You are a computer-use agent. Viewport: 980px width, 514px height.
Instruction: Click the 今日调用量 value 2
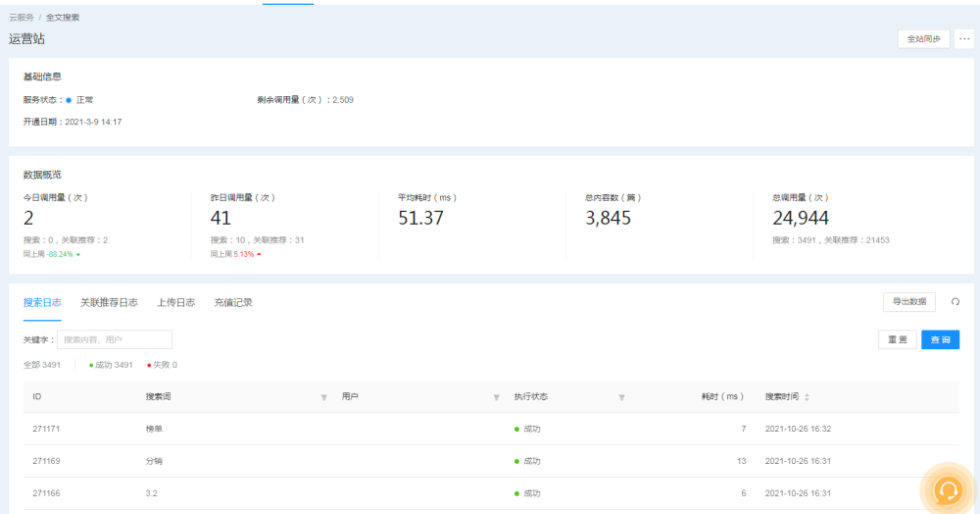pos(28,218)
